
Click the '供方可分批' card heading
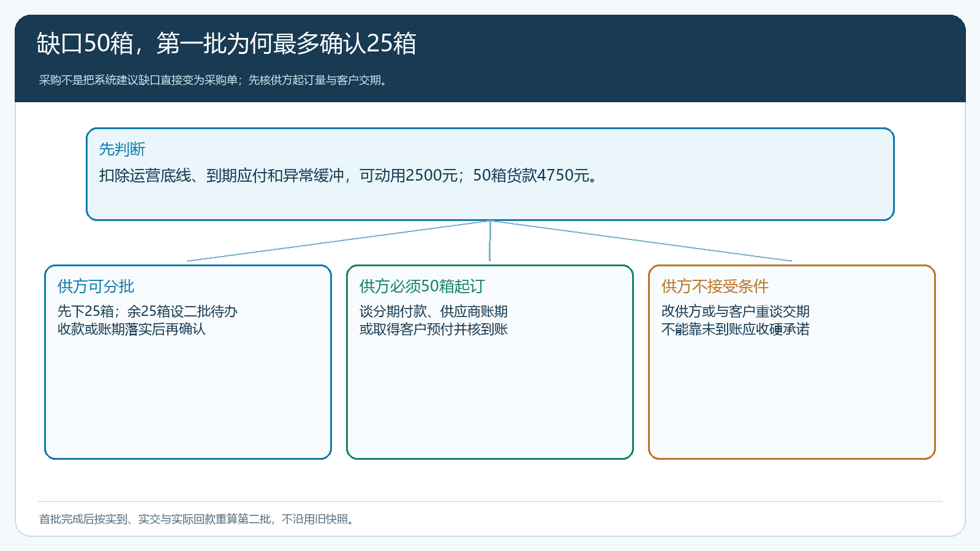click(x=96, y=286)
